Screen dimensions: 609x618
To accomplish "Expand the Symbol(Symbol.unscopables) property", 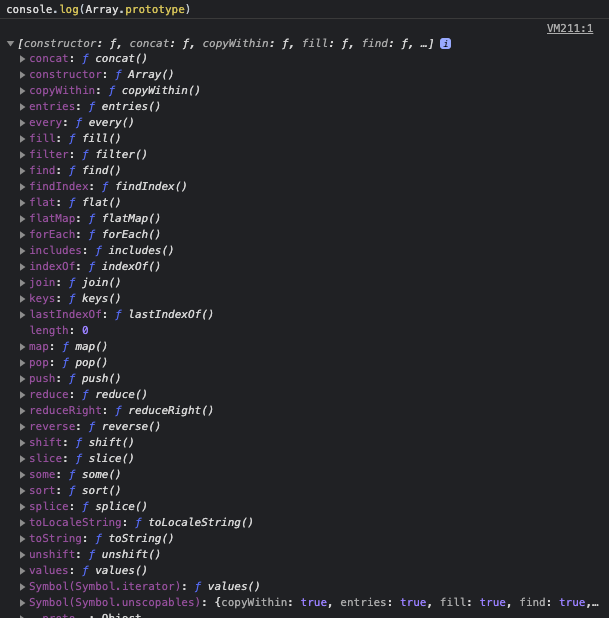I will click(x=22, y=603).
